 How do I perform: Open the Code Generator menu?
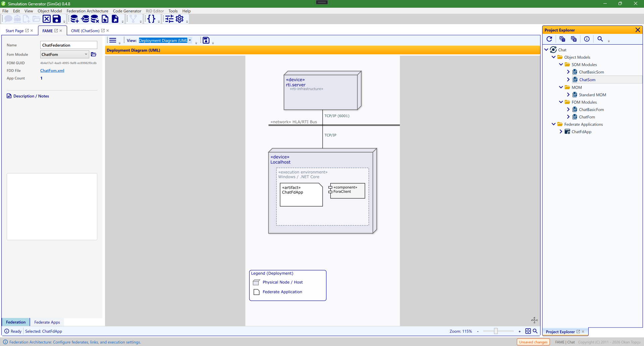pos(127,11)
